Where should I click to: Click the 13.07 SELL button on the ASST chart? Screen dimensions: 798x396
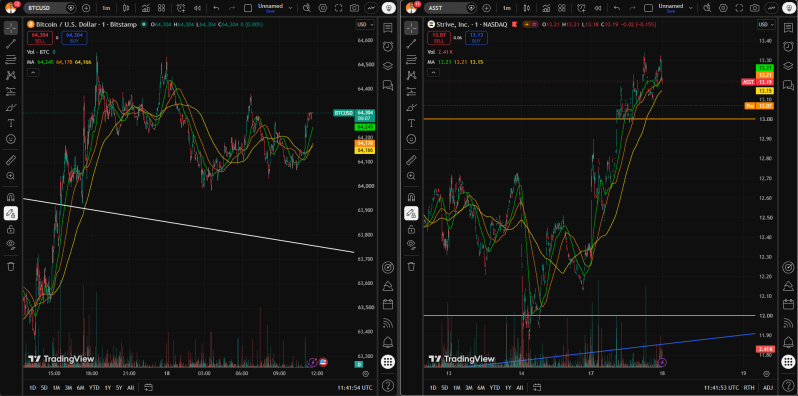tap(436, 37)
